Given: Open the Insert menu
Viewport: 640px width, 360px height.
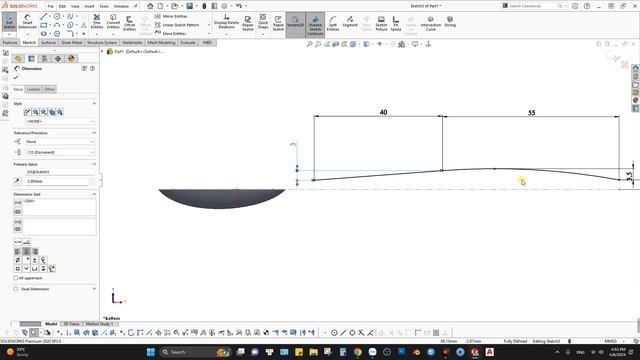Looking at the screenshot, I should pyautogui.click(x=89, y=6).
